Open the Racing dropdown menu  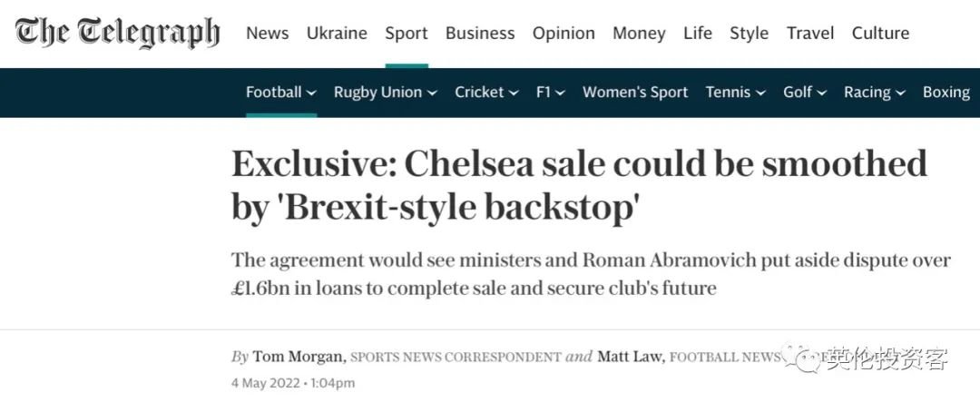875,93
